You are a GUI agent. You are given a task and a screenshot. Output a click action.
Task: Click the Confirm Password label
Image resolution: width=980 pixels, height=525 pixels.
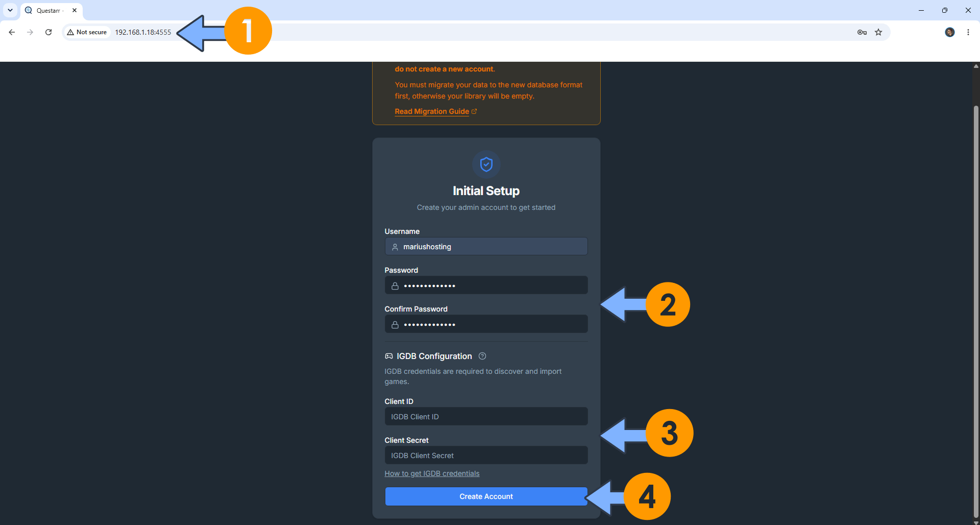(416, 309)
